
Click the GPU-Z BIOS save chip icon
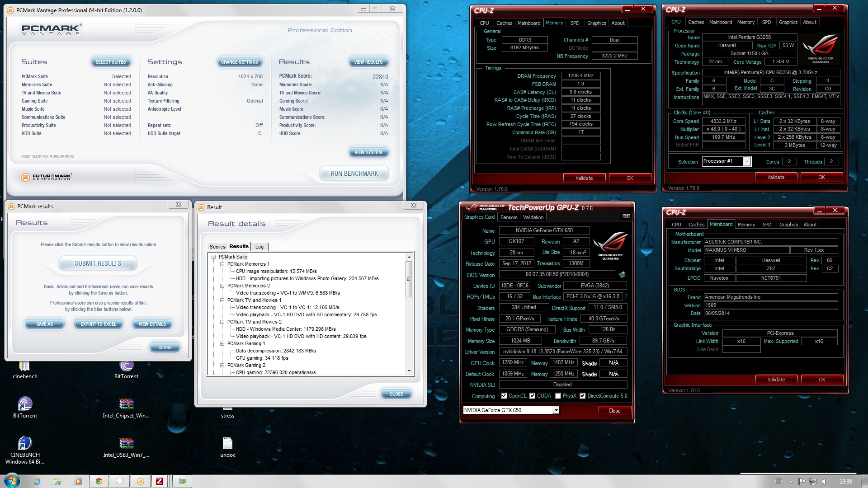[x=622, y=275]
